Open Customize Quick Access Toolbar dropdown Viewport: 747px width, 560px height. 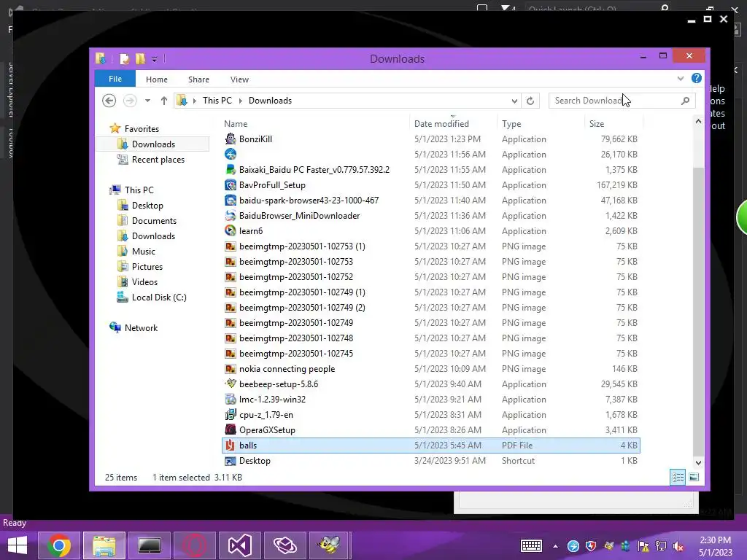(x=155, y=60)
